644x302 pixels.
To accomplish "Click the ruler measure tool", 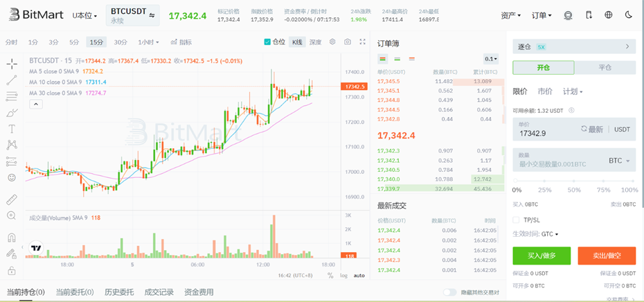I will [12, 199].
